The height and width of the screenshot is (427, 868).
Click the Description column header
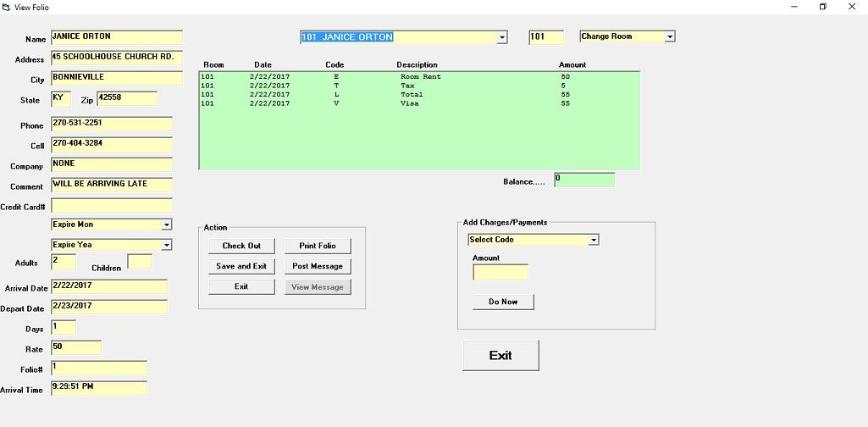pyautogui.click(x=417, y=64)
